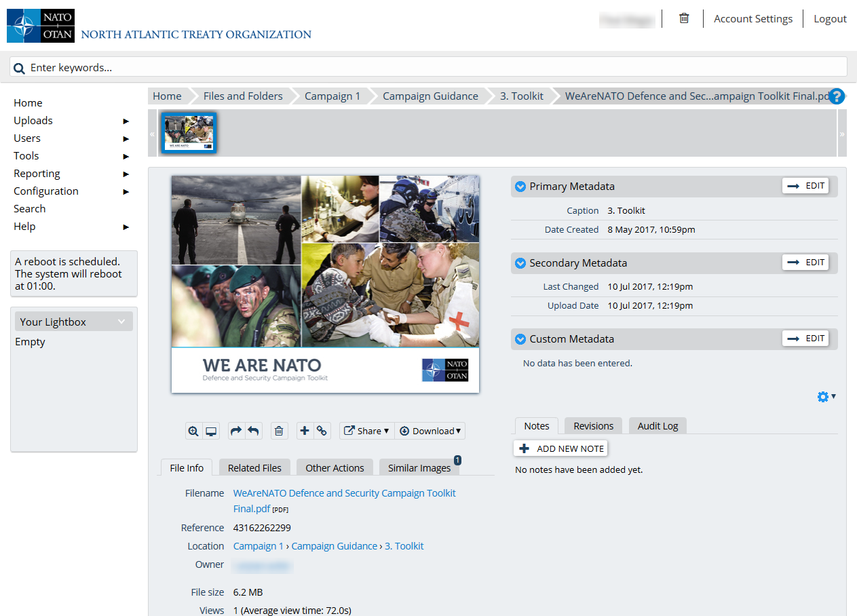
Task: Go to Files and Folders breadcrumb
Action: 243,96
